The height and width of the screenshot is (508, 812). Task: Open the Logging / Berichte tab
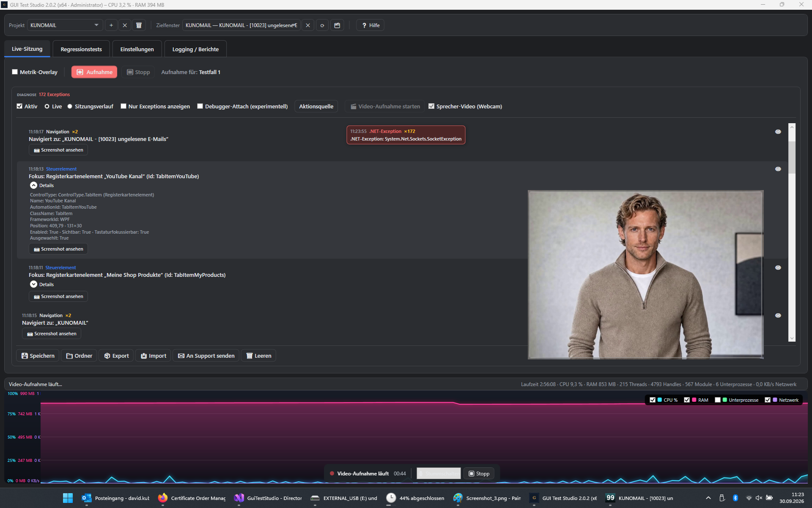pos(195,49)
